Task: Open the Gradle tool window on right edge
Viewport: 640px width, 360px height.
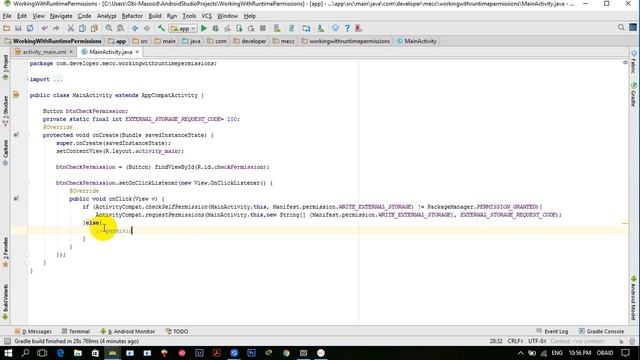Action: (x=633, y=94)
